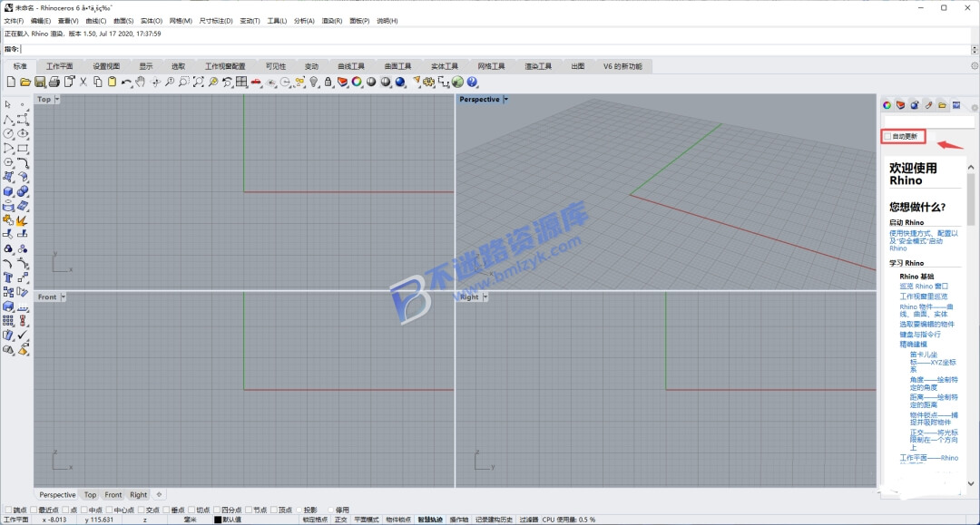Select the Box solid tool in the sidebar
The image size is (980, 525).
click(x=8, y=191)
